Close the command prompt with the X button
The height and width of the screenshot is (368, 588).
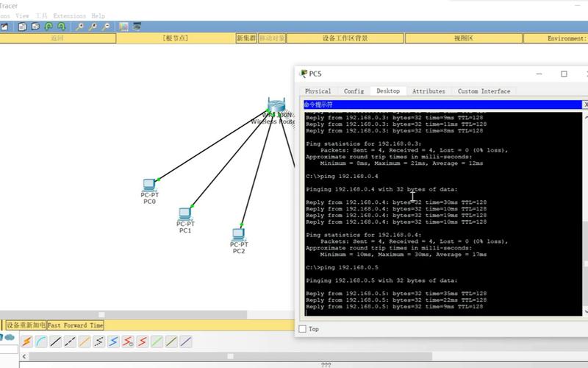click(585, 105)
